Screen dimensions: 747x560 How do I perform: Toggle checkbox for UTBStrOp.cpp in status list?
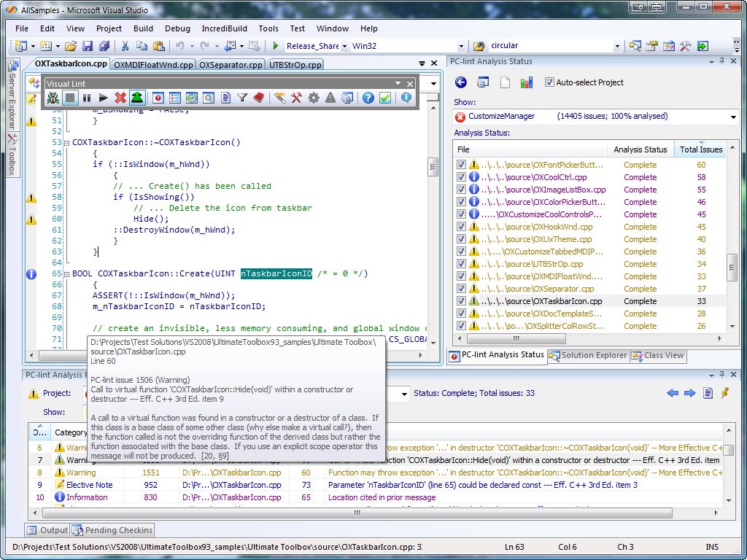click(461, 264)
